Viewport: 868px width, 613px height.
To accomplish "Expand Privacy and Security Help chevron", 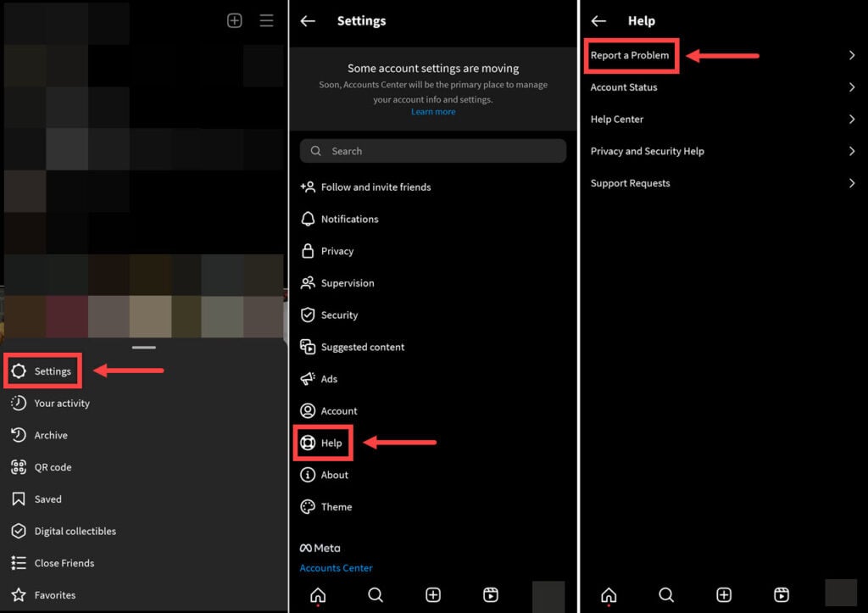I will (x=852, y=151).
